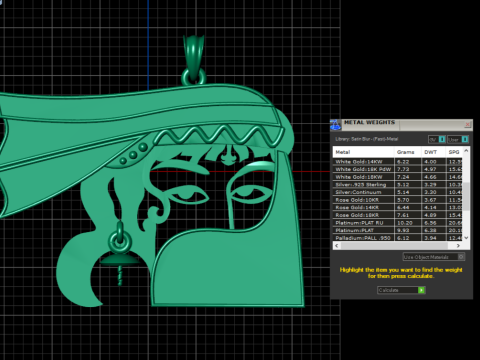This screenshot has height=360, width=480.
Task: Select the dangling earring charm on the model
Action: tap(119, 253)
